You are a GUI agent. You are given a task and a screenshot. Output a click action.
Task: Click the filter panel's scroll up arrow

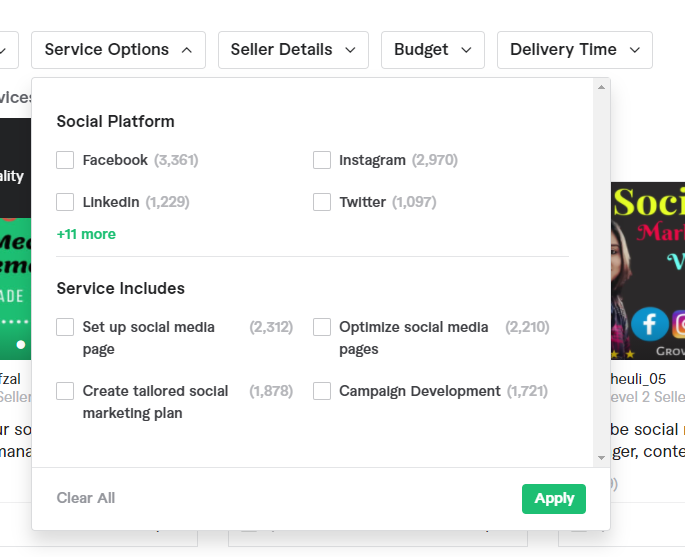click(x=601, y=88)
